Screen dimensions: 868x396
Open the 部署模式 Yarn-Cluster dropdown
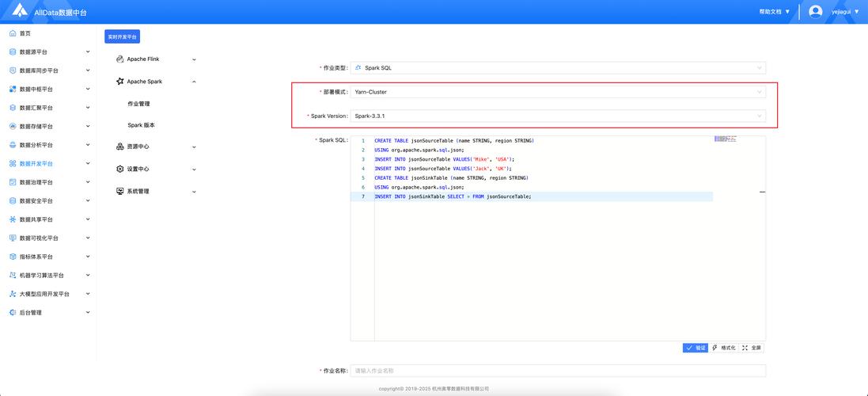coord(558,92)
